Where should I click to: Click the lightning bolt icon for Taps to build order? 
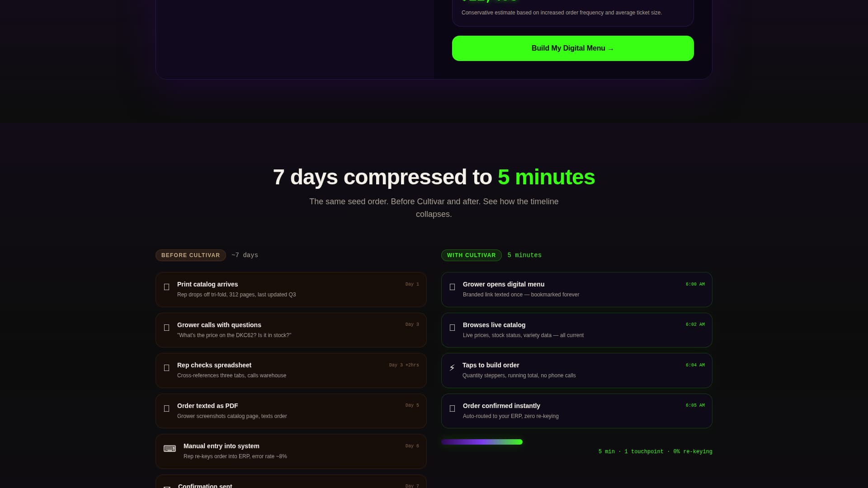tap(452, 368)
